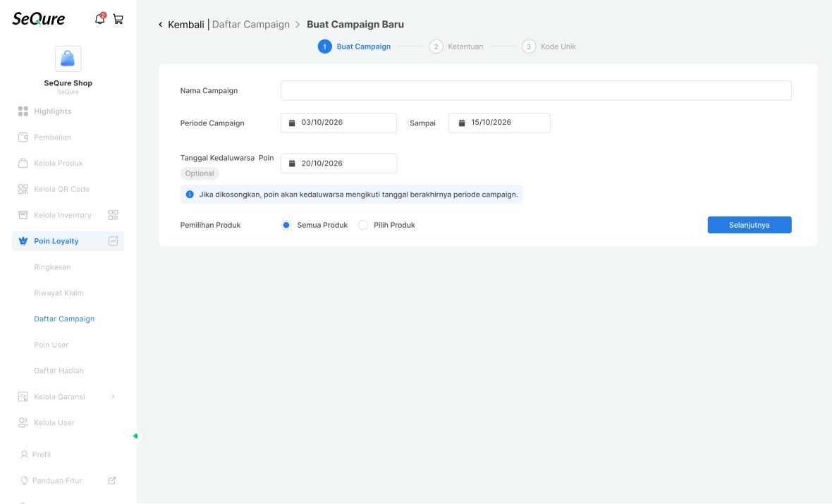This screenshot has height=504, width=832.
Task: Go to Daftar Campaign submenu
Action: 64,319
